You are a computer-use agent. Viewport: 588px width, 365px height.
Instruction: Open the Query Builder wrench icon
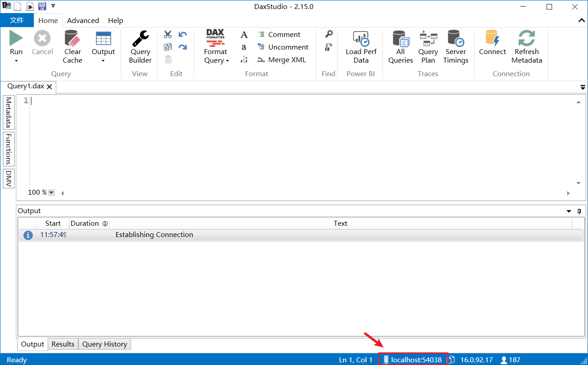click(x=140, y=39)
